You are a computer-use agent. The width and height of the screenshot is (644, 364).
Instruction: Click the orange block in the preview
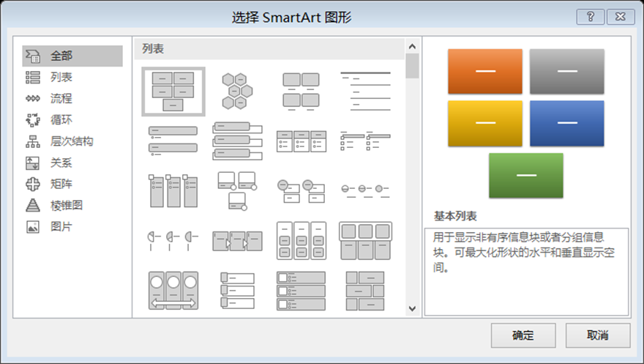[485, 72]
